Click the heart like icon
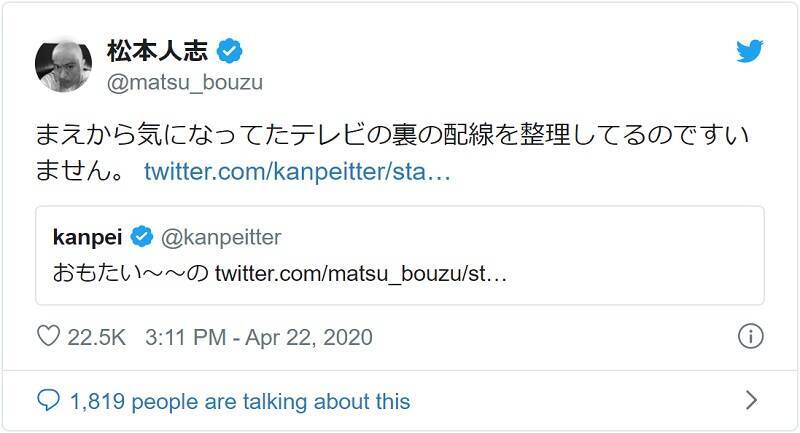 tap(48, 337)
